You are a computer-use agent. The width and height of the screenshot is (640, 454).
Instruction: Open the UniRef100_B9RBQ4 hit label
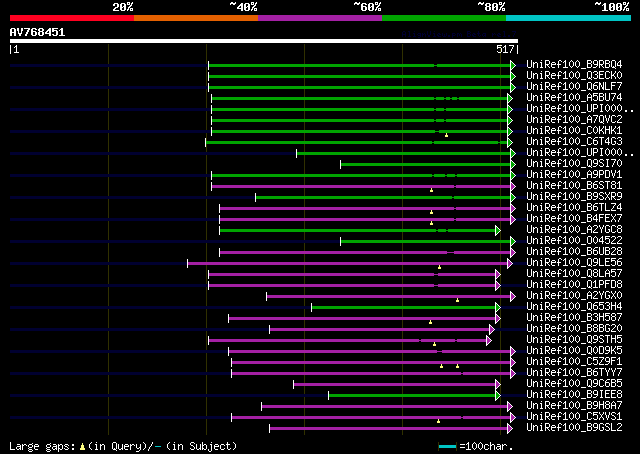pyautogui.click(x=574, y=65)
